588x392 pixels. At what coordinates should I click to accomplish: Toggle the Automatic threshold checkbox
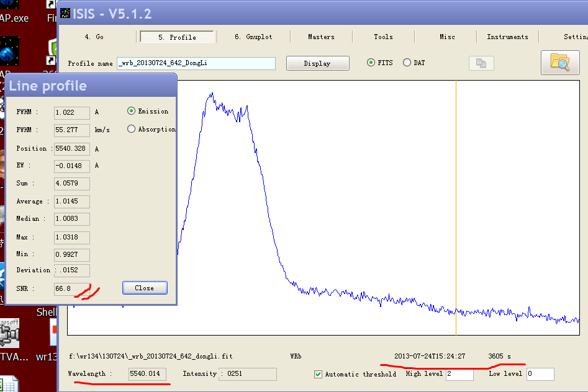(x=319, y=374)
